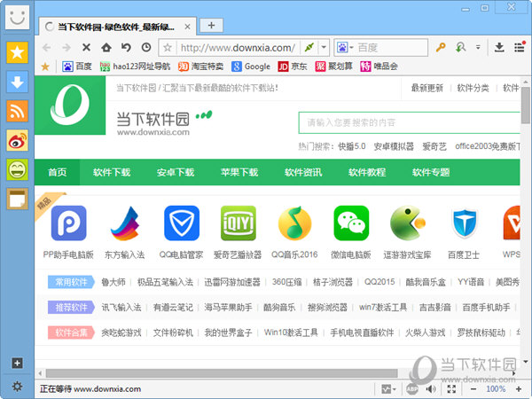Open a new tab with plus button
Screen dimensions: 532x399
point(212,25)
